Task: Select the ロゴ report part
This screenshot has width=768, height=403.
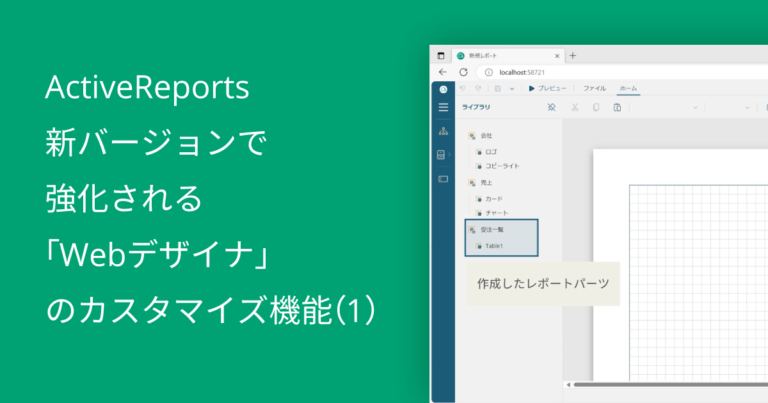Action: pyautogui.click(x=491, y=152)
